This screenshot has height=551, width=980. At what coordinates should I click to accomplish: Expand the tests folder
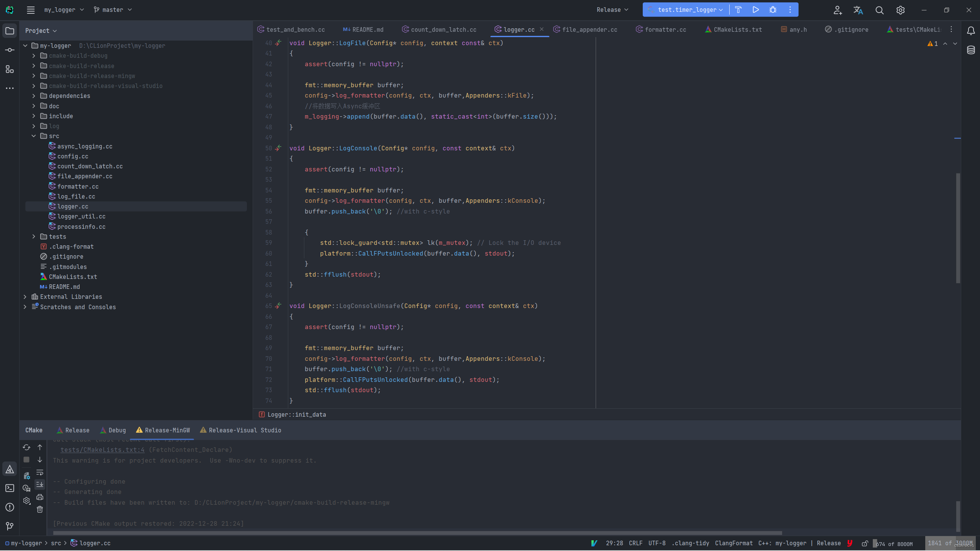(x=34, y=237)
